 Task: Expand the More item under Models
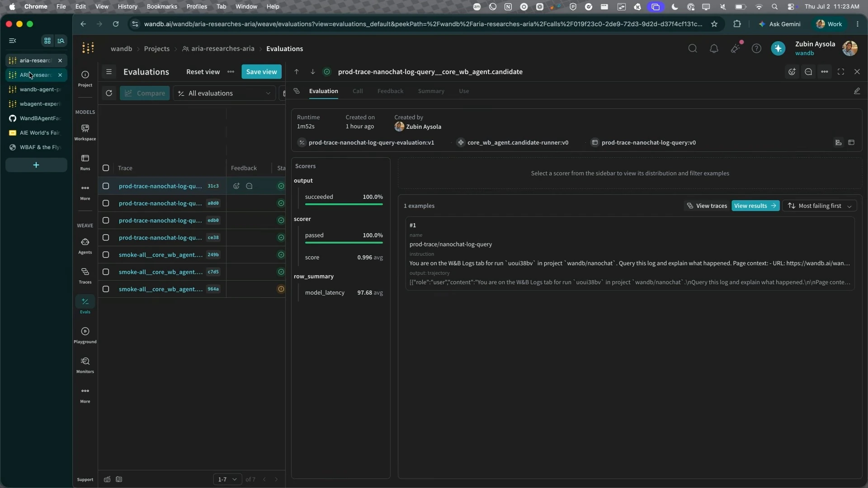pyautogui.click(x=85, y=192)
